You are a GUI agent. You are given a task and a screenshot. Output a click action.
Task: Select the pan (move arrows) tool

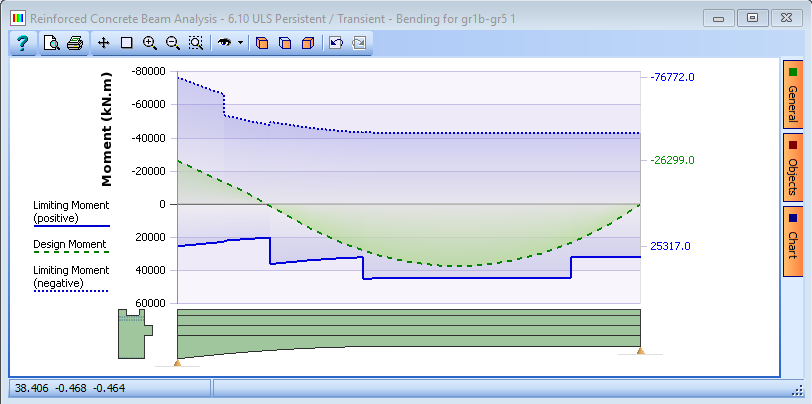tap(104, 43)
